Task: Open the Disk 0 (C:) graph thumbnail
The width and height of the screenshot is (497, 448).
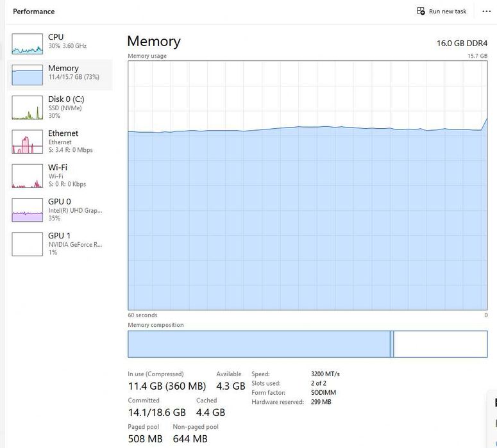Action: click(28, 108)
